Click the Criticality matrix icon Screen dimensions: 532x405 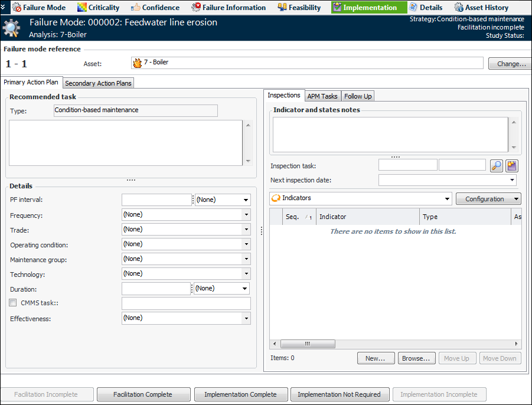point(82,8)
